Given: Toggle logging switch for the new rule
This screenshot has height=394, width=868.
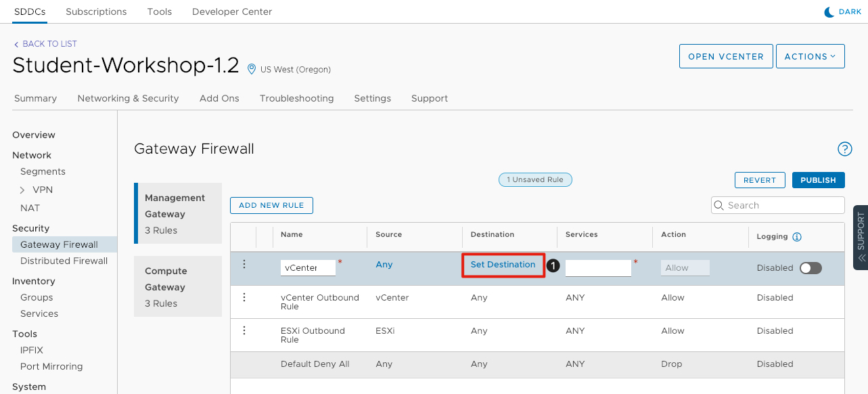Looking at the screenshot, I should (810, 268).
